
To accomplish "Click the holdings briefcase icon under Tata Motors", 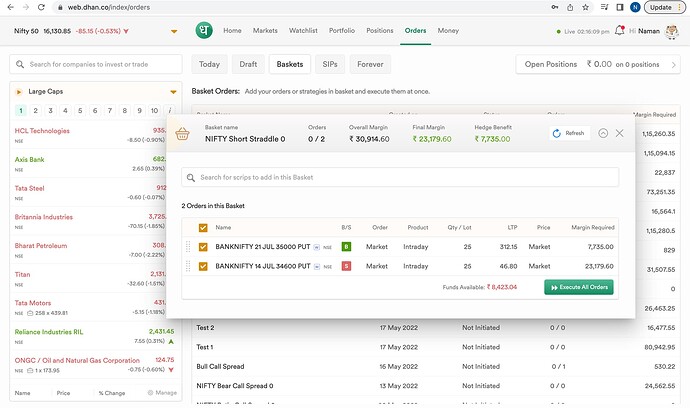I will (30, 313).
